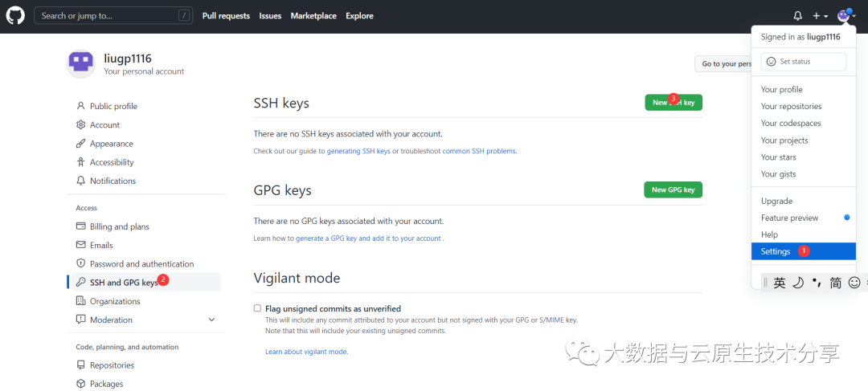Enable Flag unsigned commits as unverified checkbox
The image size is (868, 391).
coord(257,308)
